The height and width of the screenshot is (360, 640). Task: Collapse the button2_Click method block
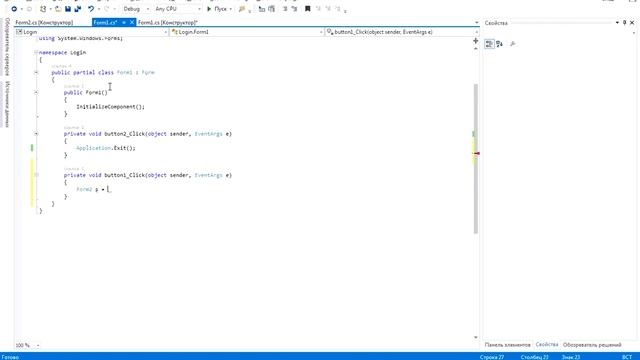pos(36,133)
